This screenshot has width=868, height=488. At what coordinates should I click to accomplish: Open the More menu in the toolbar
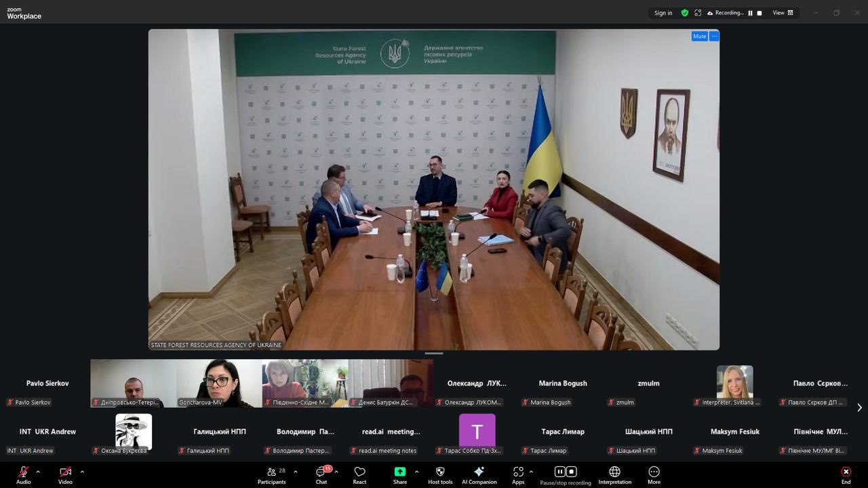point(654,472)
